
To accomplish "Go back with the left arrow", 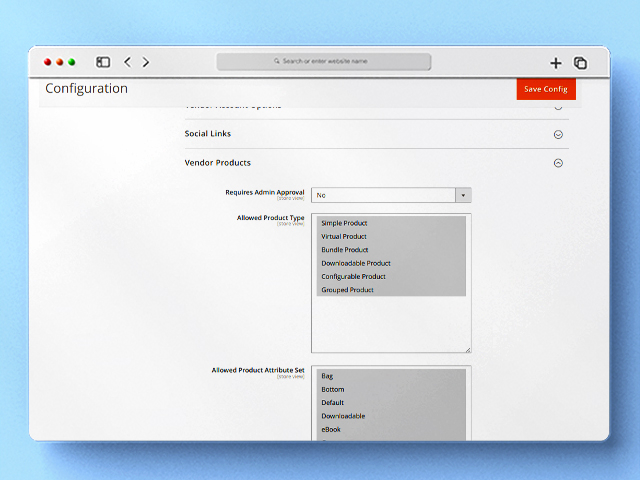I will point(127,62).
